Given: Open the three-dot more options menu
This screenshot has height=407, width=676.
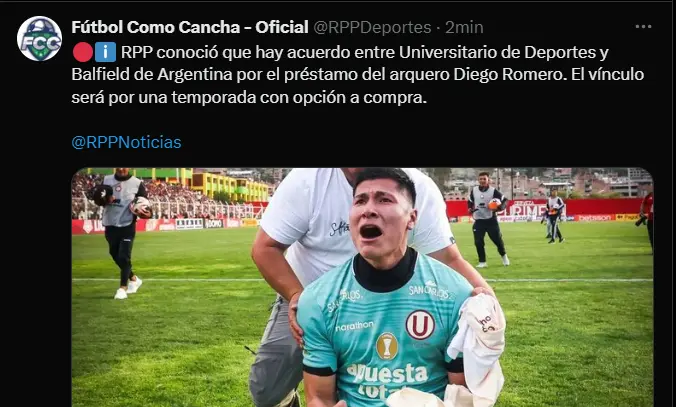Looking at the screenshot, I should tap(643, 27).
